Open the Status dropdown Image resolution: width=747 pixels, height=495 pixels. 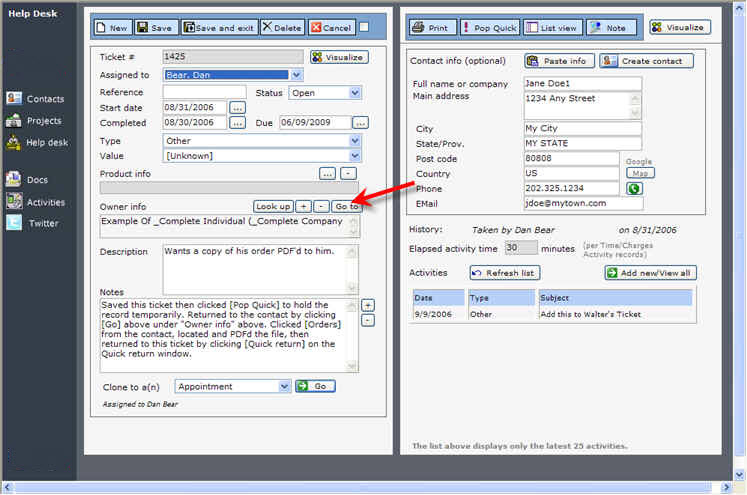tap(355, 93)
